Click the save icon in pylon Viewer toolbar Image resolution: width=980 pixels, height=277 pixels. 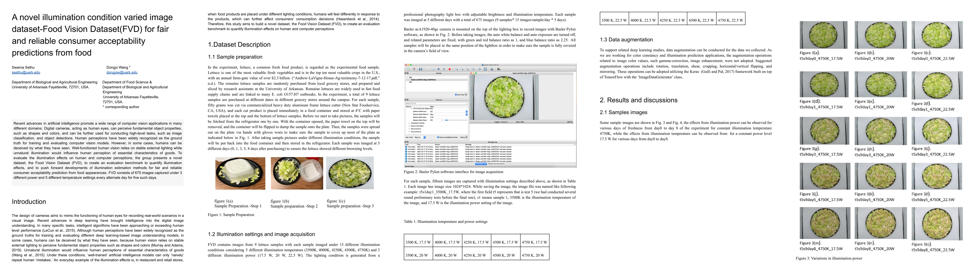pyautogui.click(x=421, y=69)
